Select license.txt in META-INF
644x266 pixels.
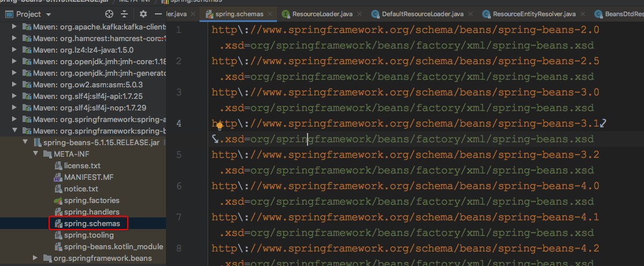82,166
